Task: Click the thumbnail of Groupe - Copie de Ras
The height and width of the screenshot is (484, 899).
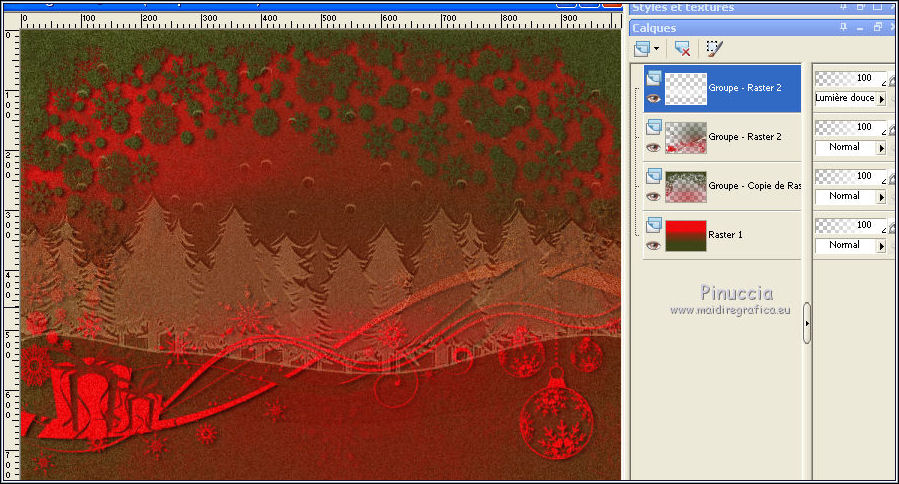Action: [686, 186]
